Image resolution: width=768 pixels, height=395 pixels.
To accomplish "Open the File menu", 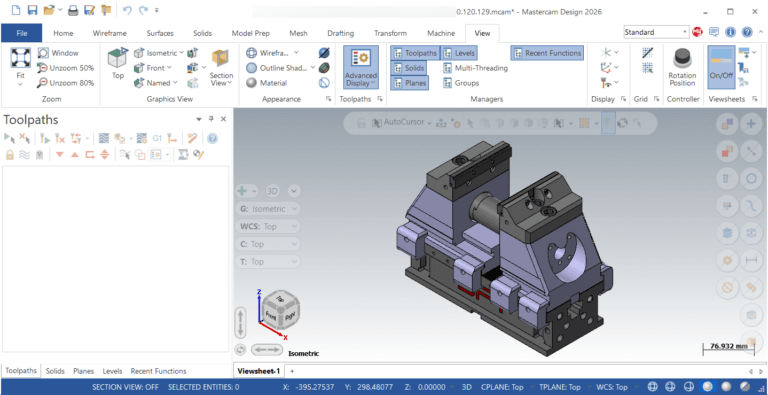I will click(x=22, y=33).
